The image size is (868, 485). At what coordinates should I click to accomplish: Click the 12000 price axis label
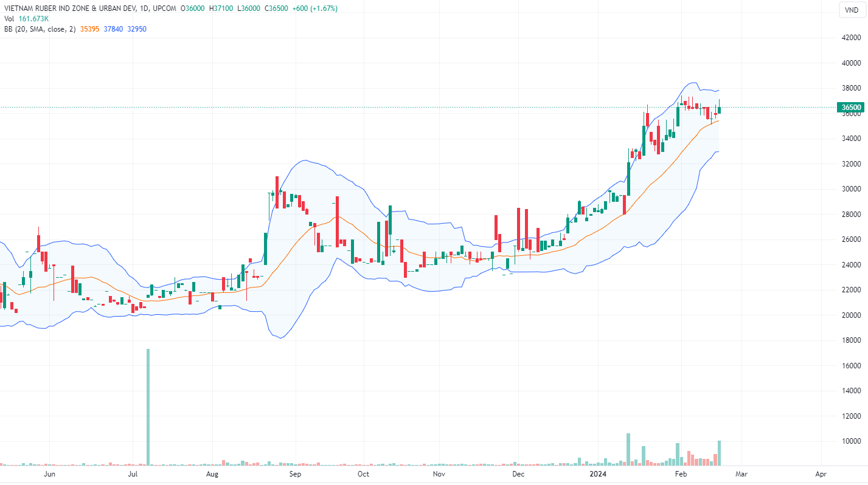850,416
